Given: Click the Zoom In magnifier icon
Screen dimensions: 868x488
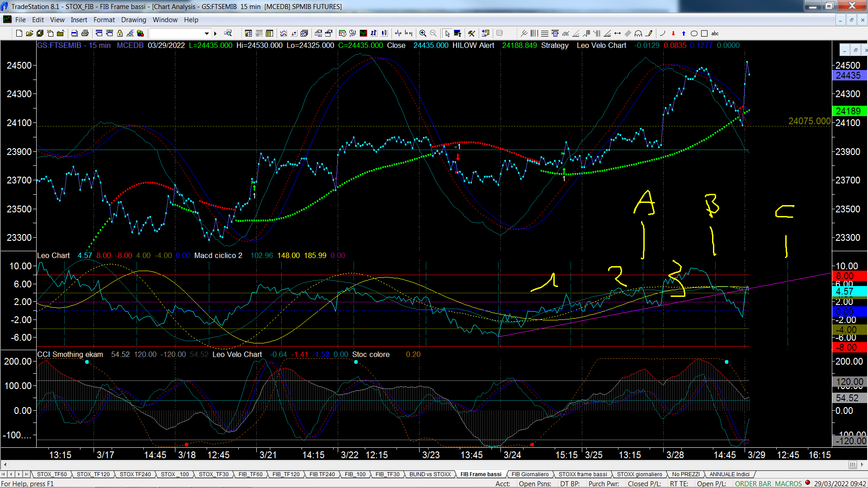Looking at the screenshot, I should [x=423, y=33].
